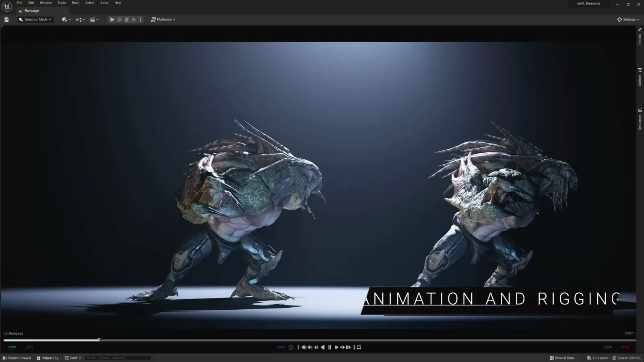
Task: Open the Build menu
Action: click(75, 3)
